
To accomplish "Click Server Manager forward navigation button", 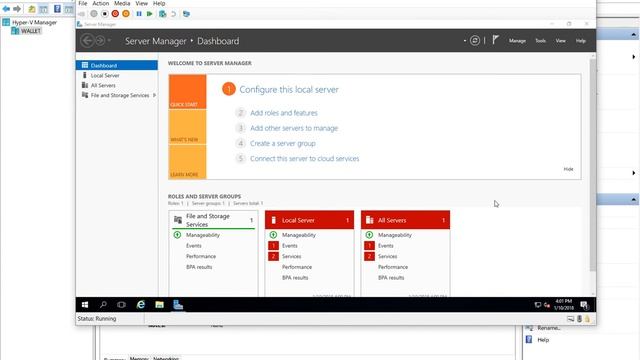I will (100, 41).
